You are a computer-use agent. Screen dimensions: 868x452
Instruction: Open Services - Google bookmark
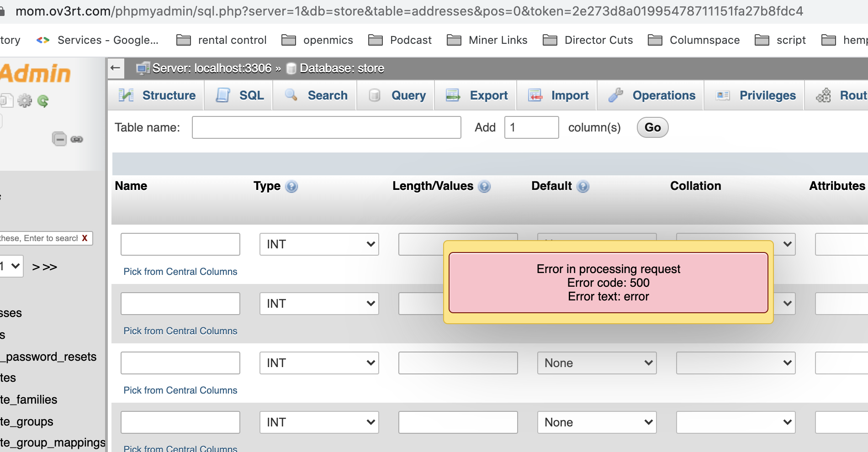coord(98,40)
